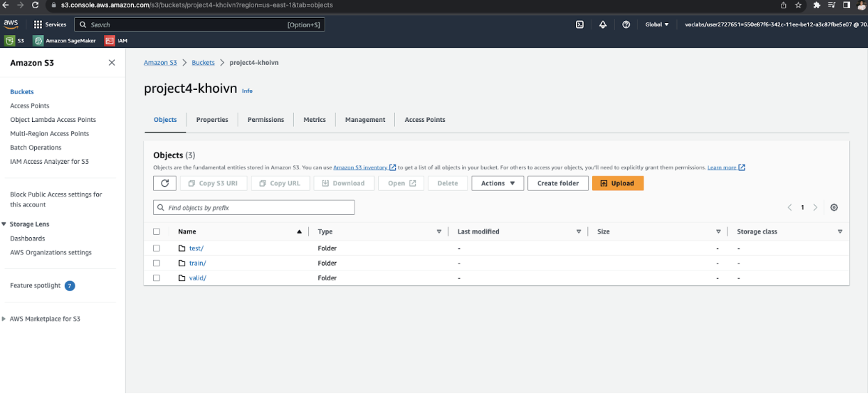
Task: Click the train/ folder icon
Action: 182,263
